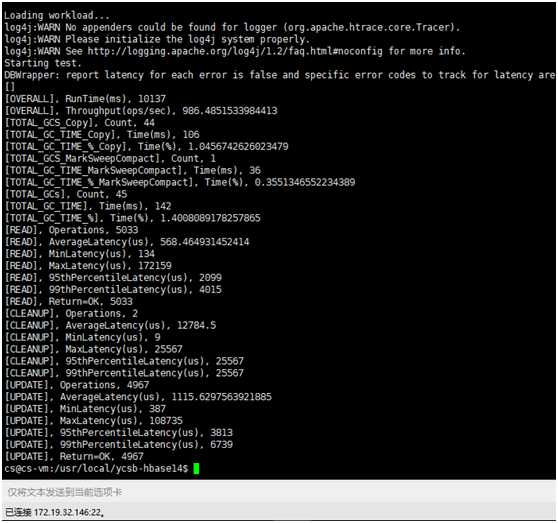Click the '[TOTAL_GC_TIME_Copy], Time(ms), 106' line
The image size is (558, 523).
102,134
